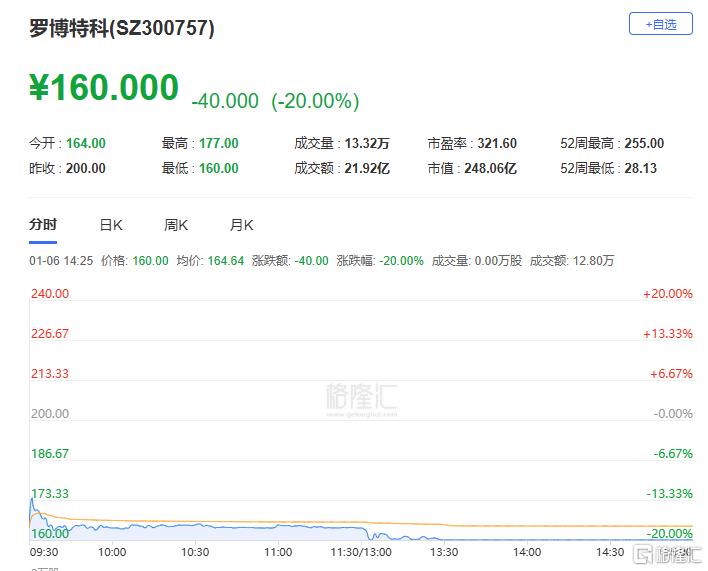Click the 10:00 time axis marker
This screenshot has height=571, width=708.
coord(112,552)
